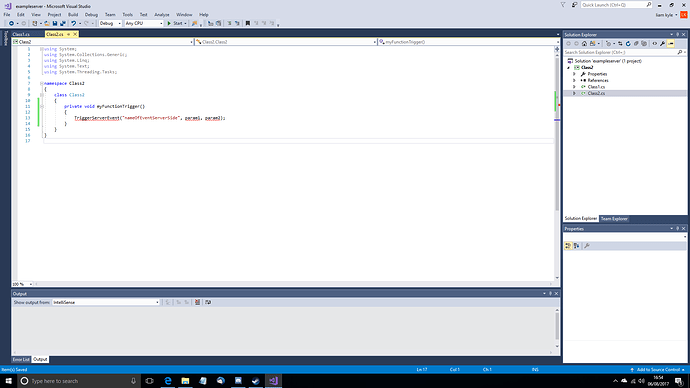Screen dimensions: 690x388
Task: Open the Debug menu
Action: (92, 15)
